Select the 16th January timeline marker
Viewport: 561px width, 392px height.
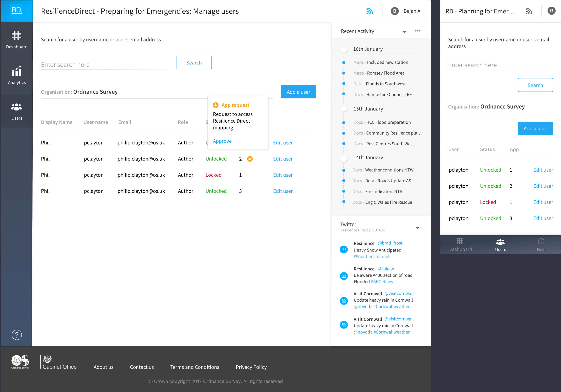click(344, 49)
